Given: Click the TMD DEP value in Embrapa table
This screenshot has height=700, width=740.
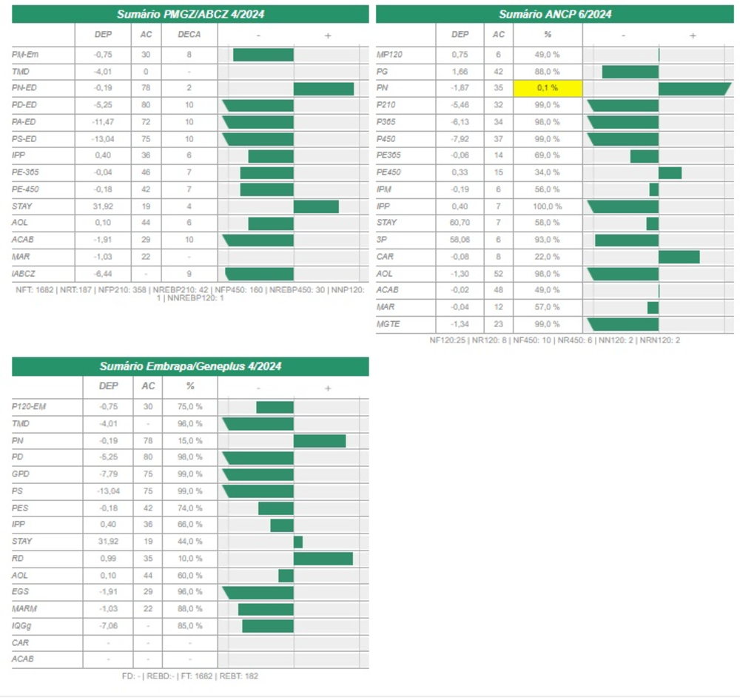Looking at the screenshot, I should [108, 424].
